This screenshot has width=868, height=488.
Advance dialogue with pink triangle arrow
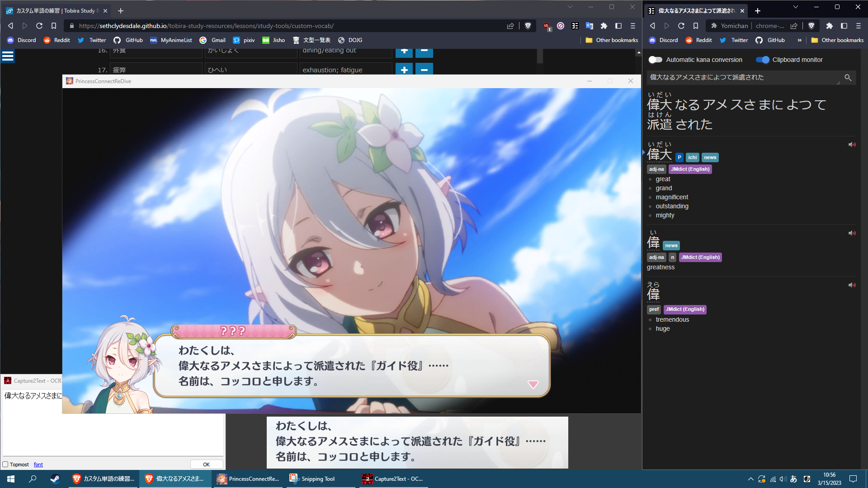click(533, 385)
